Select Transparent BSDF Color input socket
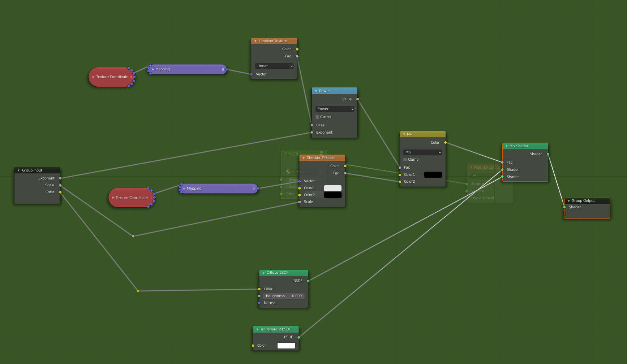 pos(253,346)
